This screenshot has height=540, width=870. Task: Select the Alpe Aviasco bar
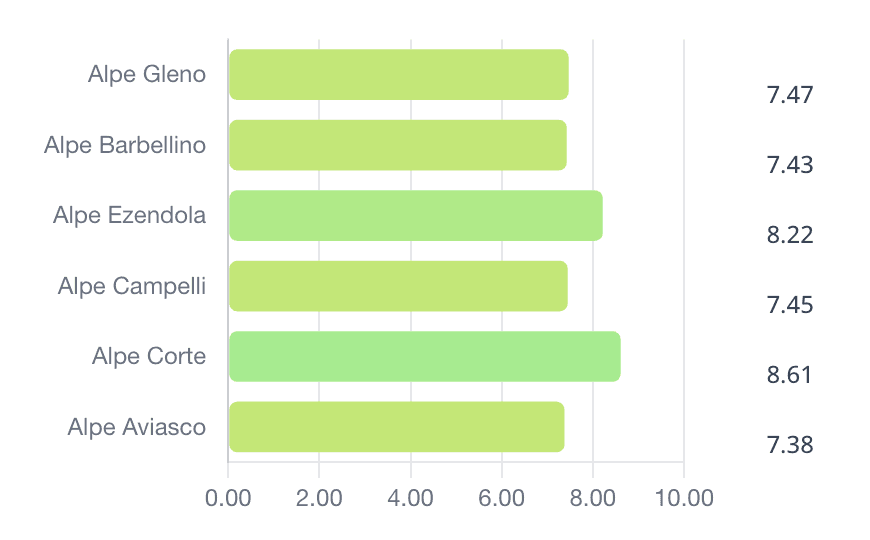[x=396, y=427]
